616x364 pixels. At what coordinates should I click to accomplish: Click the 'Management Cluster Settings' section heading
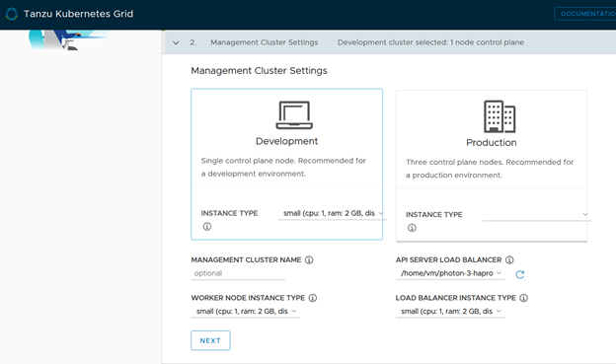[259, 71]
